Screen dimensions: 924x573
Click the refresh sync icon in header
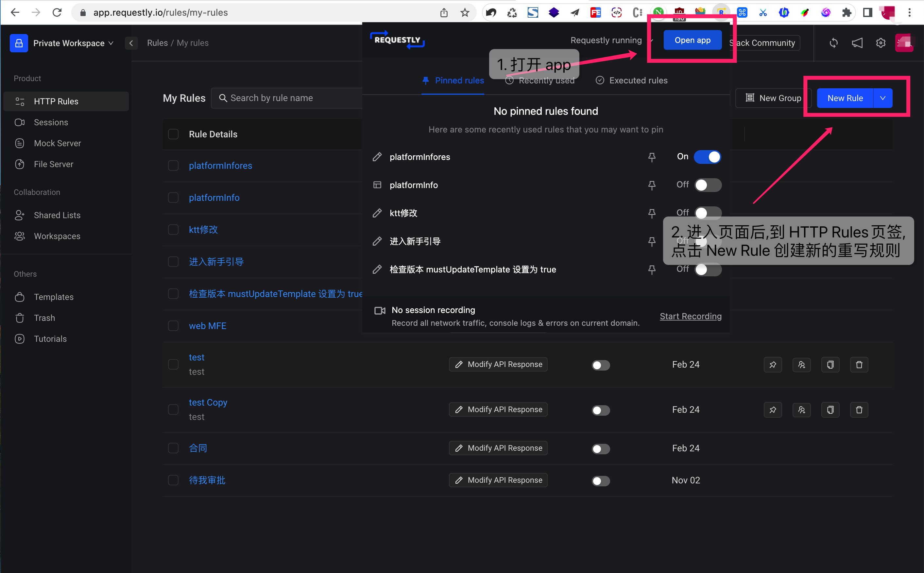833,43
